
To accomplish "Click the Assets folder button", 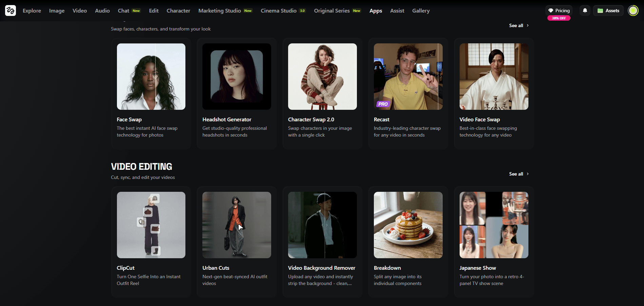I will click(x=608, y=11).
